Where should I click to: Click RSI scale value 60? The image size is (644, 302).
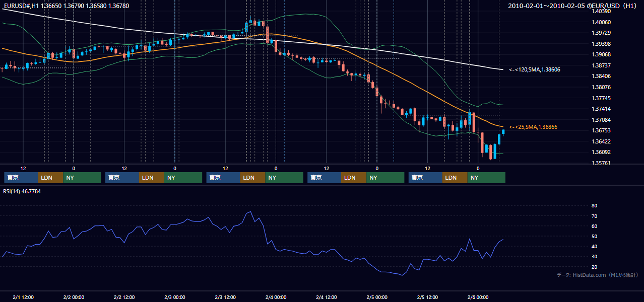tap(594, 226)
